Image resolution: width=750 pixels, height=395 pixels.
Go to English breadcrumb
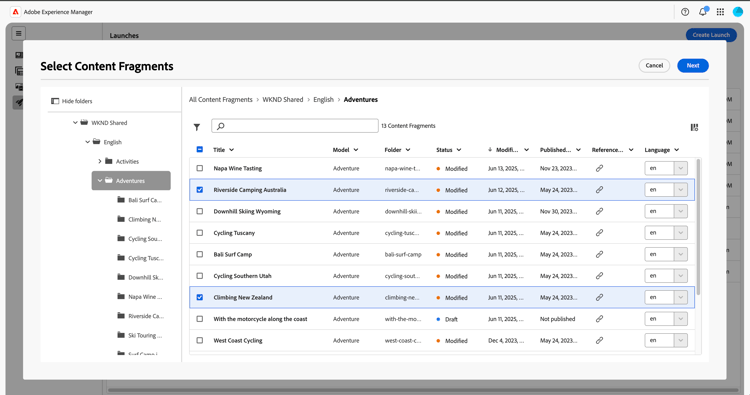pyautogui.click(x=323, y=99)
